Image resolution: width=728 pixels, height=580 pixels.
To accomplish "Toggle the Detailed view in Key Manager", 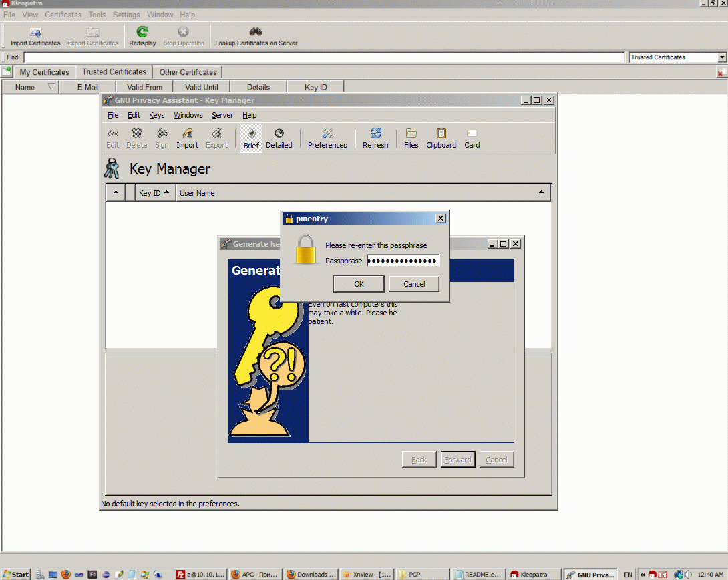I will pyautogui.click(x=279, y=138).
